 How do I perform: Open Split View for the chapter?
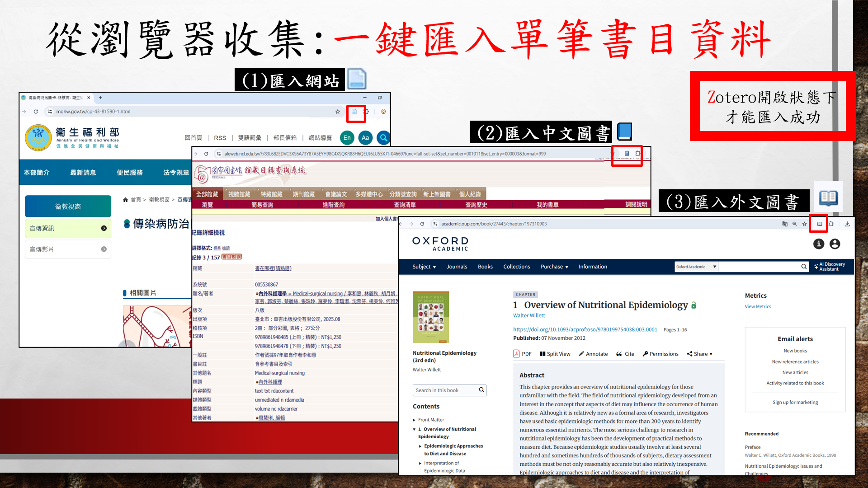(555, 354)
